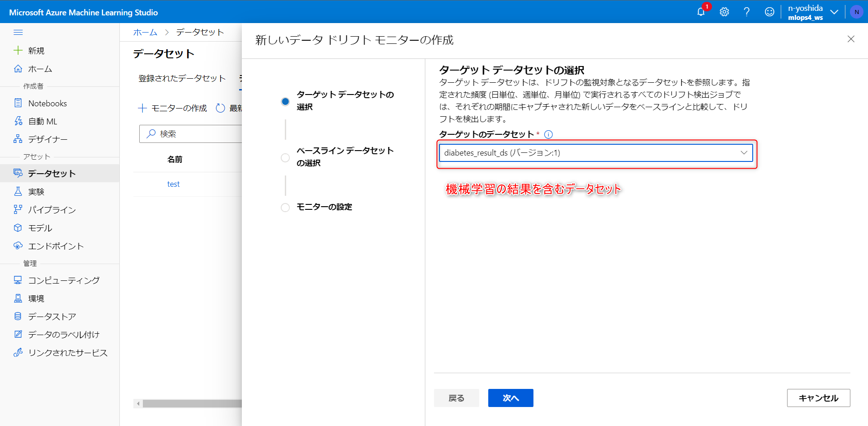Click the ホーム house icon in sidebar
Screen dimensions: 868x426
(x=18, y=68)
